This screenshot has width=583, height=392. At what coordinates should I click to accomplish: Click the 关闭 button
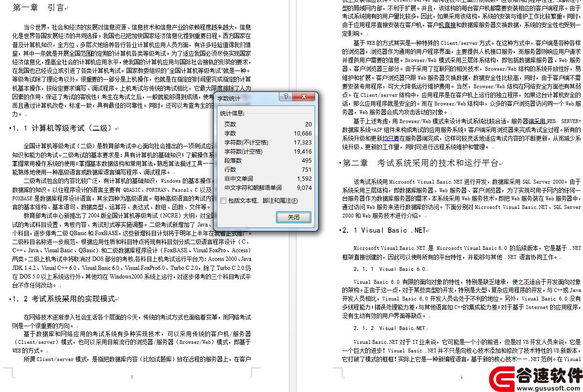(x=293, y=217)
